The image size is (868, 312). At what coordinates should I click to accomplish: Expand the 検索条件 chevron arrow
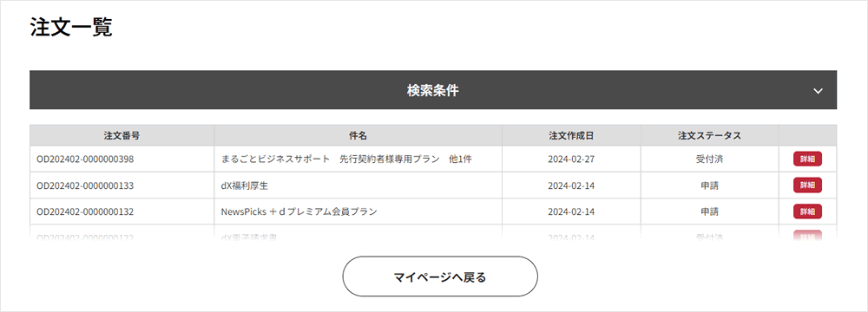(819, 91)
